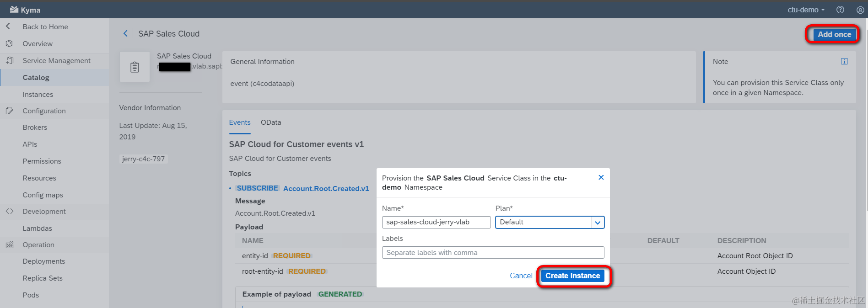Viewport: 868px width, 308px height.
Task: Click the clipboard service class icon
Action: tap(135, 67)
